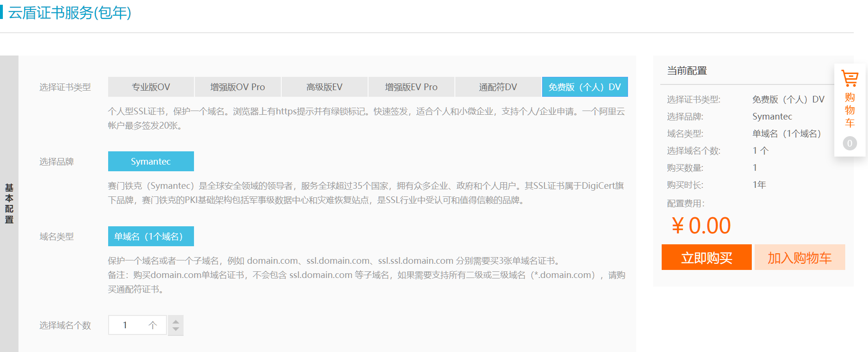Click the Symantec value in summary panel
This screenshot has height=352, width=868.
tap(772, 117)
